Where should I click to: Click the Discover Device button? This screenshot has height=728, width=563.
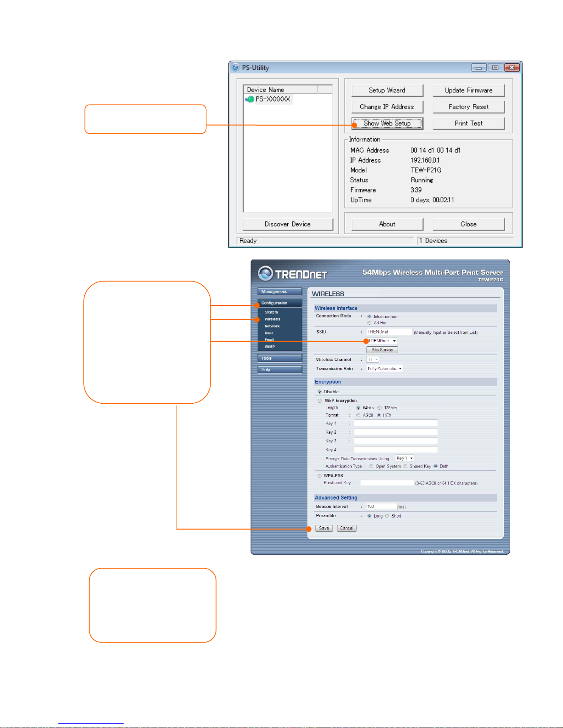click(x=288, y=224)
